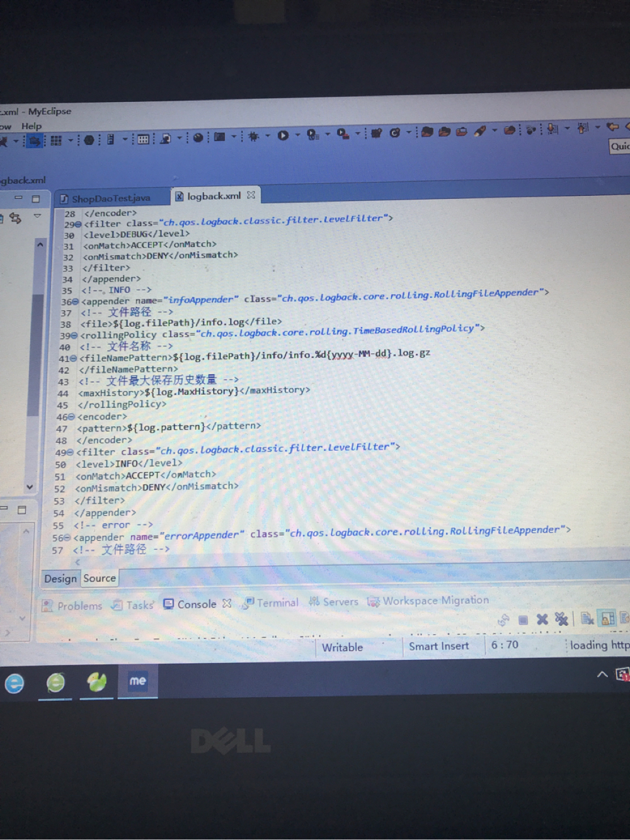Click the Debug bug icon in toolbar
The height and width of the screenshot is (840, 630).
click(x=254, y=136)
